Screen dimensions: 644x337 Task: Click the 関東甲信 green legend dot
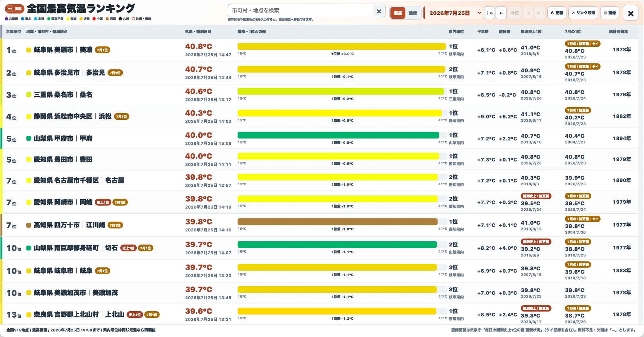click(49, 19)
